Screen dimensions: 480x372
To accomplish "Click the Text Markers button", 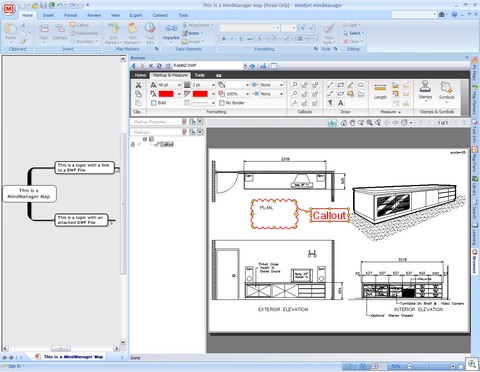I will (132, 33).
